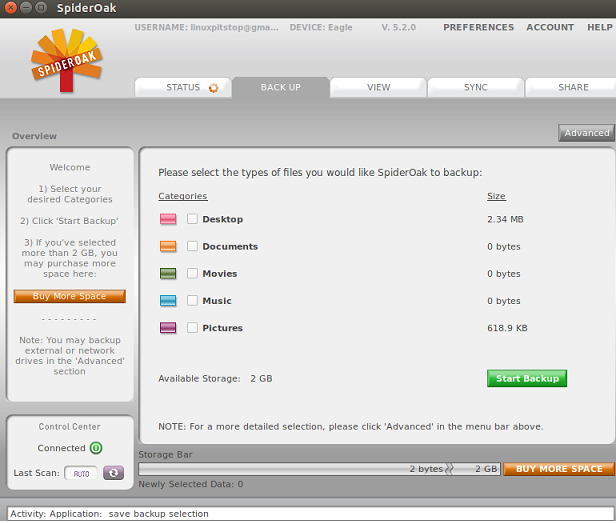Click the Pictures size value 618.9 KB
The image size is (616, 523).
[507, 328]
